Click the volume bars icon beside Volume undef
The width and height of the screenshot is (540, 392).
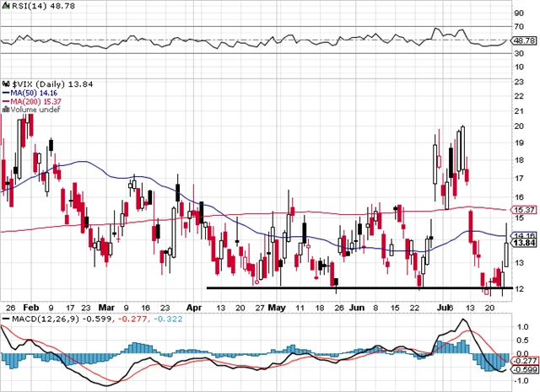click(x=5, y=111)
